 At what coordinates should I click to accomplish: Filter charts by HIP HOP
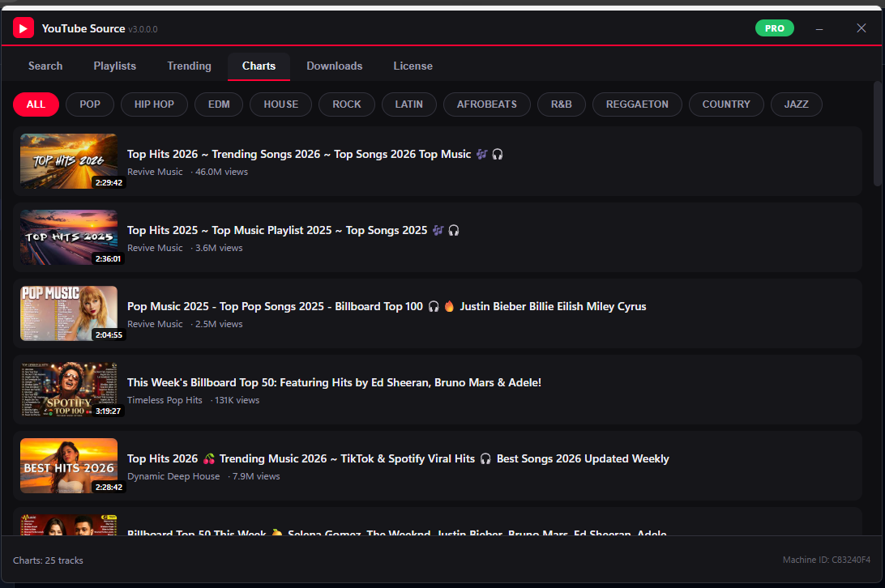coord(154,104)
